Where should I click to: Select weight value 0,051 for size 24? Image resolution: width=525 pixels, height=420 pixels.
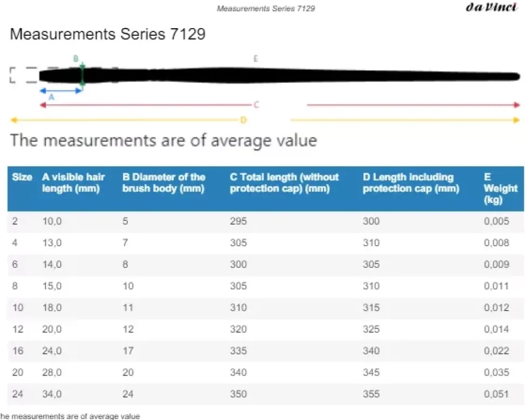tap(496, 394)
